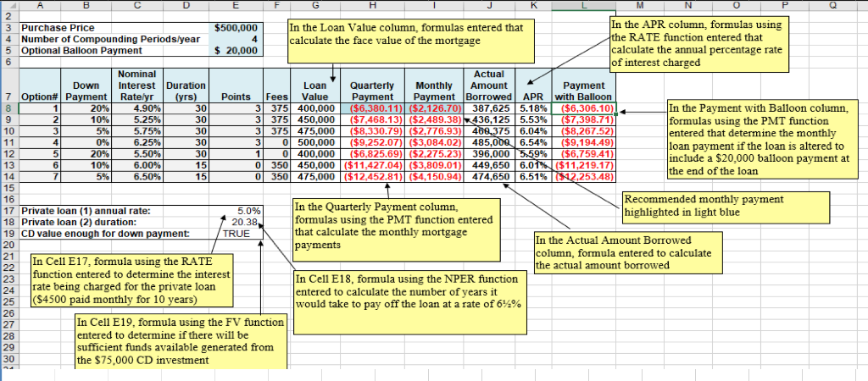Viewport: 868px width, 381px height.
Task: Click the Quarterly Payment header cell
Action: pos(374,86)
